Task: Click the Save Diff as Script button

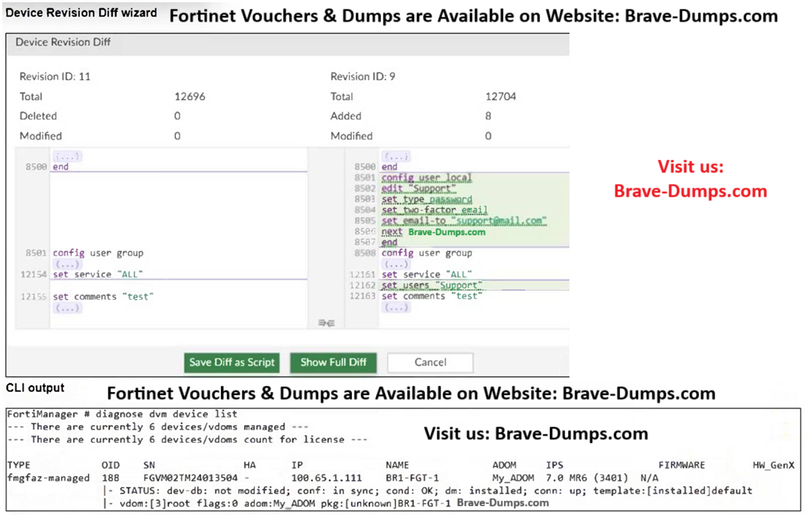Action: click(231, 362)
